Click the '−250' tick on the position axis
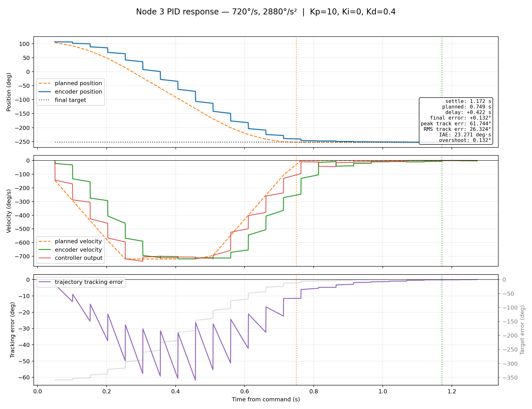Screen dimensions: 532x409 coord(22,142)
